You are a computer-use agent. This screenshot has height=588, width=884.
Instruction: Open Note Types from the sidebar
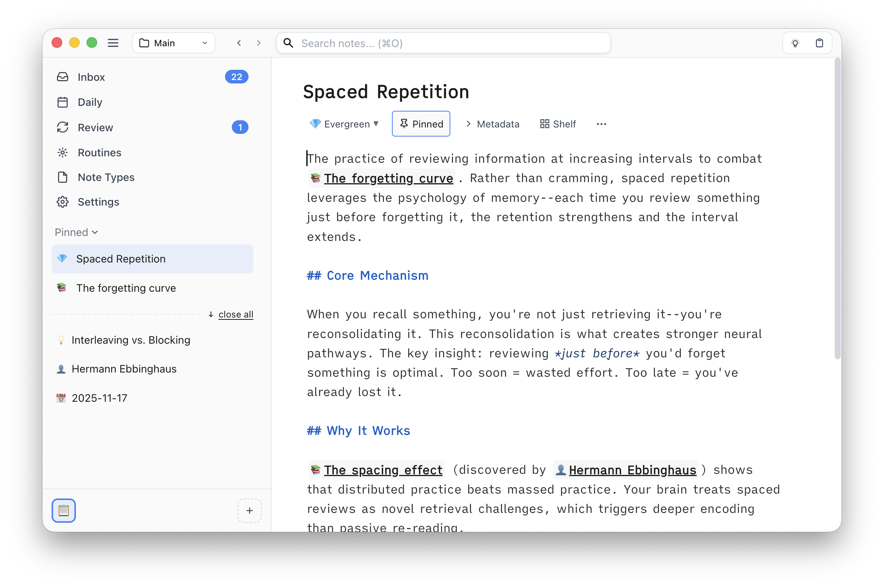(x=106, y=177)
